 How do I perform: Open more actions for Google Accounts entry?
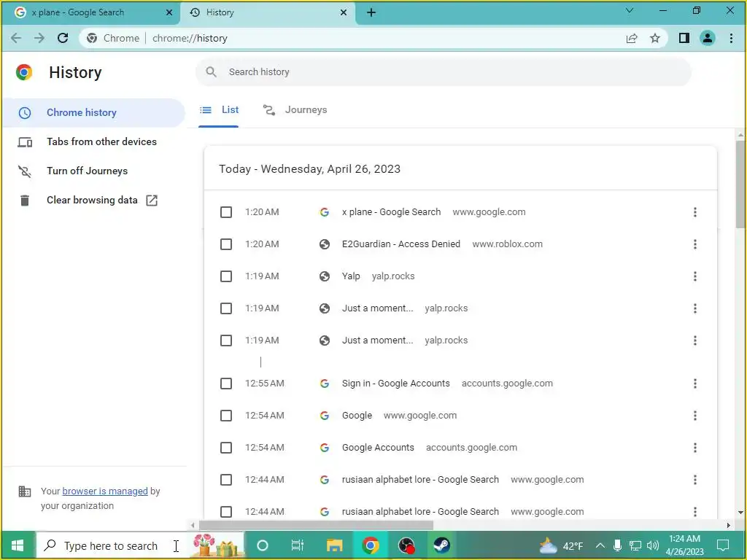click(x=695, y=448)
